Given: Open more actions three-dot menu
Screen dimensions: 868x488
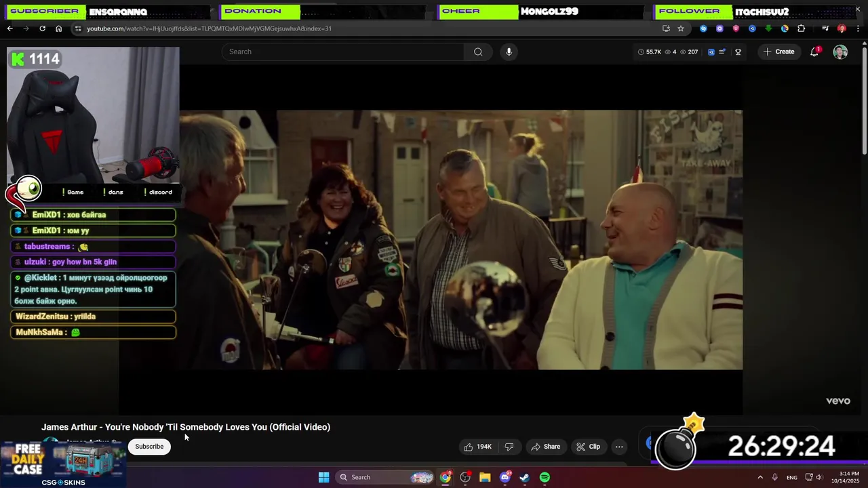Looking at the screenshot, I should point(619,447).
